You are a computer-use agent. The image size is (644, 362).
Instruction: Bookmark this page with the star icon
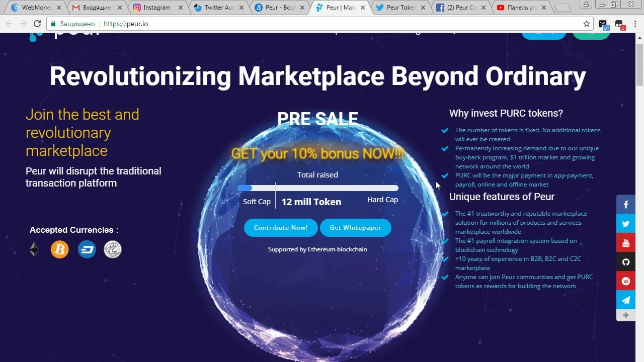click(x=587, y=24)
